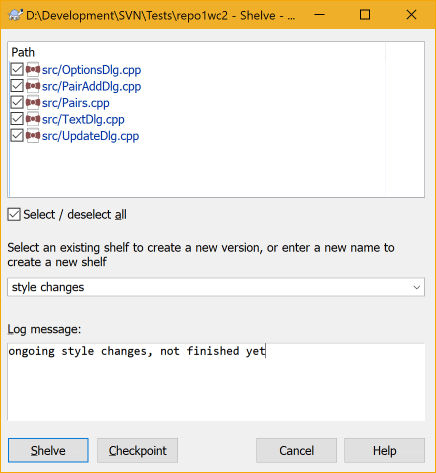436x473 pixels.
Task: Uncheck the src/OptionsDlg.cpp checkbox
Action: pyautogui.click(x=17, y=70)
